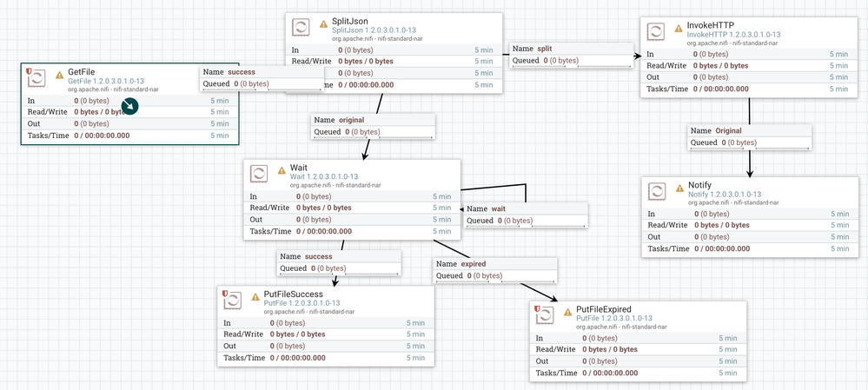This screenshot has height=390, width=868.
Task: Click the warning triangle on GetFile
Action: [59, 75]
